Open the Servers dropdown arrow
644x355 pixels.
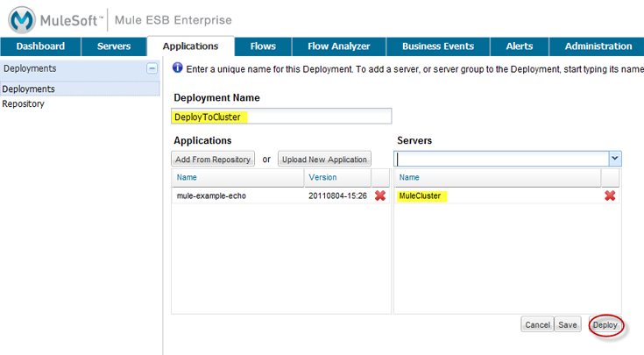pyautogui.click(x=615, y=159)
